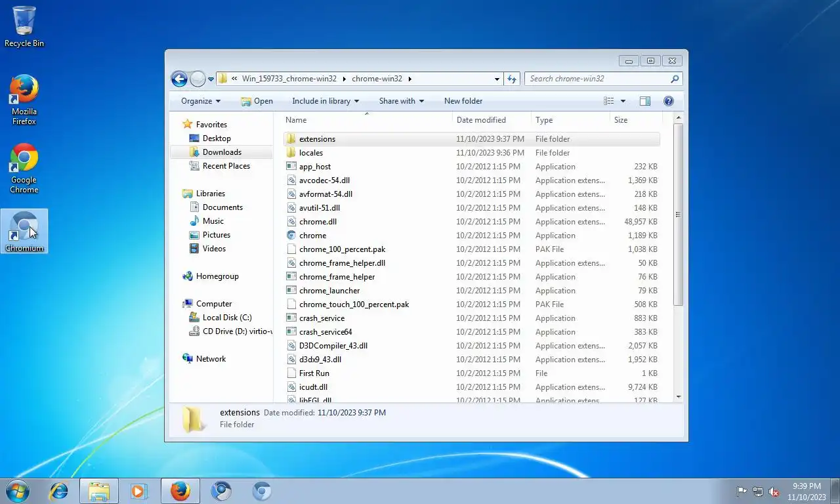Show the preview pane
This screenshot has width=840, height=504.
point(645,101)
